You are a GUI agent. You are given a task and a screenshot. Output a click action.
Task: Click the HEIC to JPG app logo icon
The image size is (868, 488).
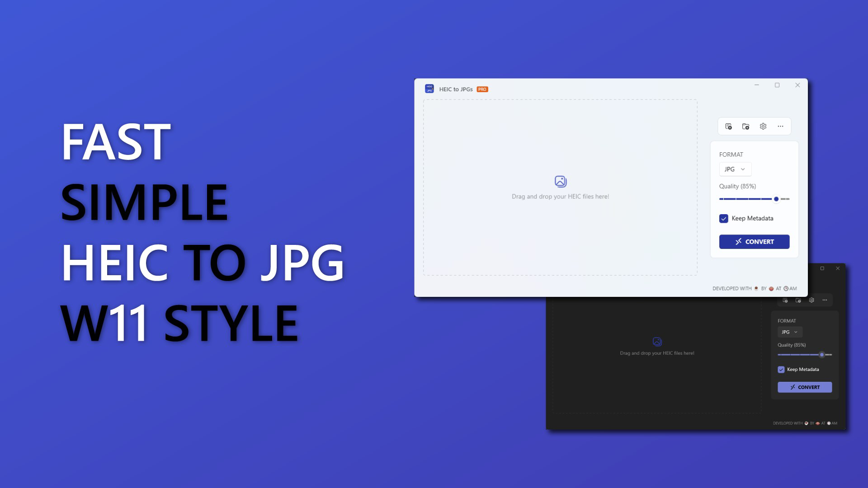point(429,89)
